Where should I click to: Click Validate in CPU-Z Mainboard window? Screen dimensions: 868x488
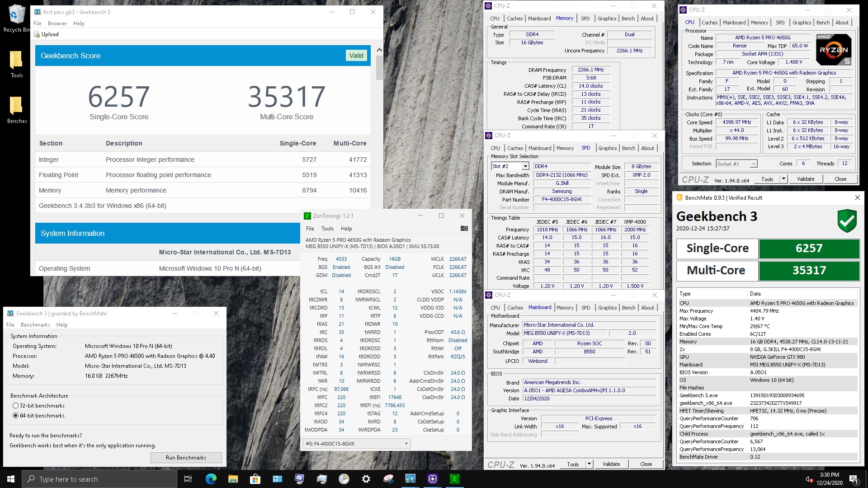611,464
